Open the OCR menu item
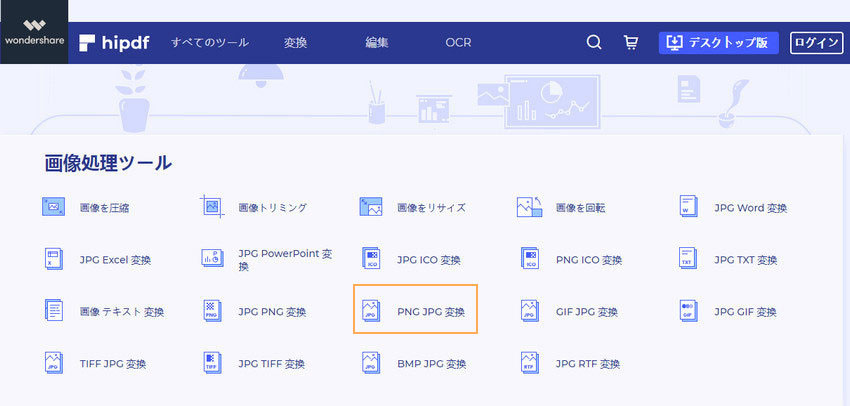 [x=458, y=43]
